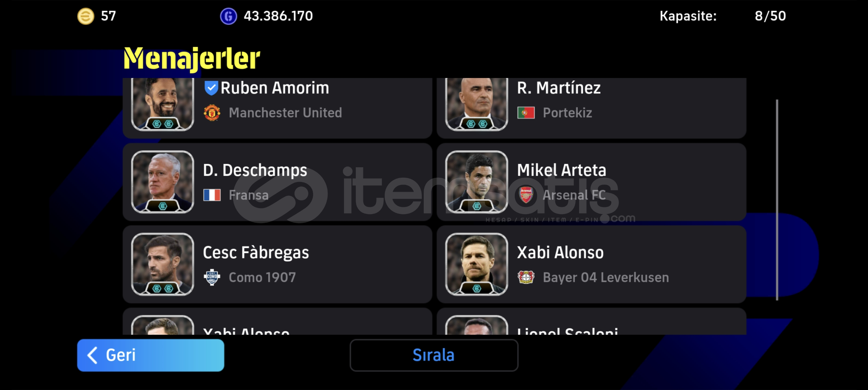The height and width of the screenshot is (390, 868).
Task: Open the partially visible Lionel Scaloni card
Action: click(591, 321)
